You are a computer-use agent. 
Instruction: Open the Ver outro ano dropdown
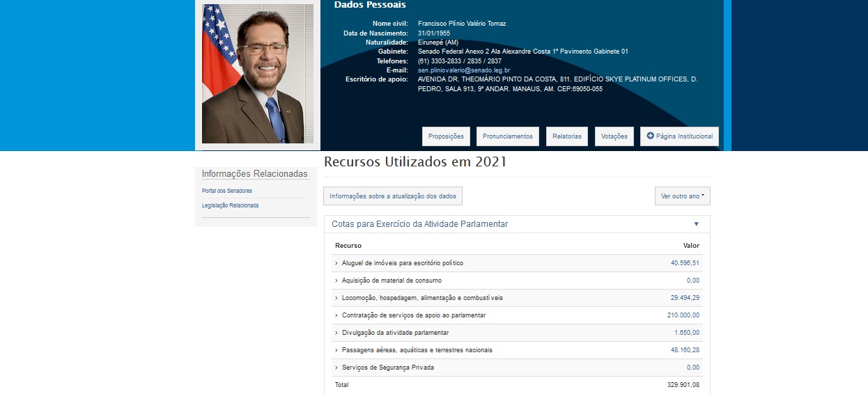(682, 196)
